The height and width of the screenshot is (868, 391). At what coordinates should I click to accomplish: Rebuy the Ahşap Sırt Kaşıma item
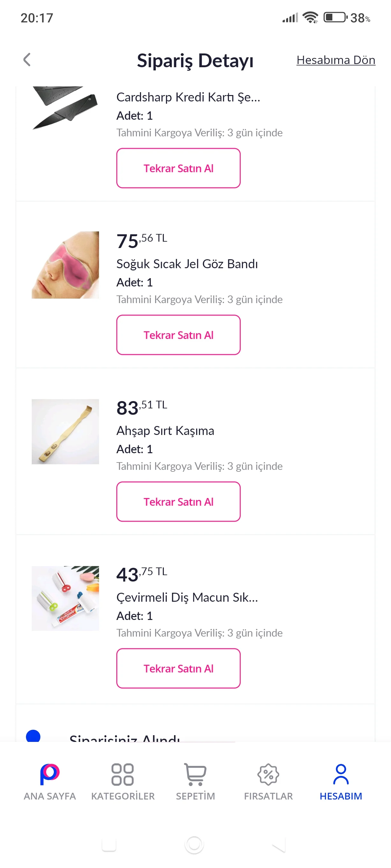(x=179, y=502)
